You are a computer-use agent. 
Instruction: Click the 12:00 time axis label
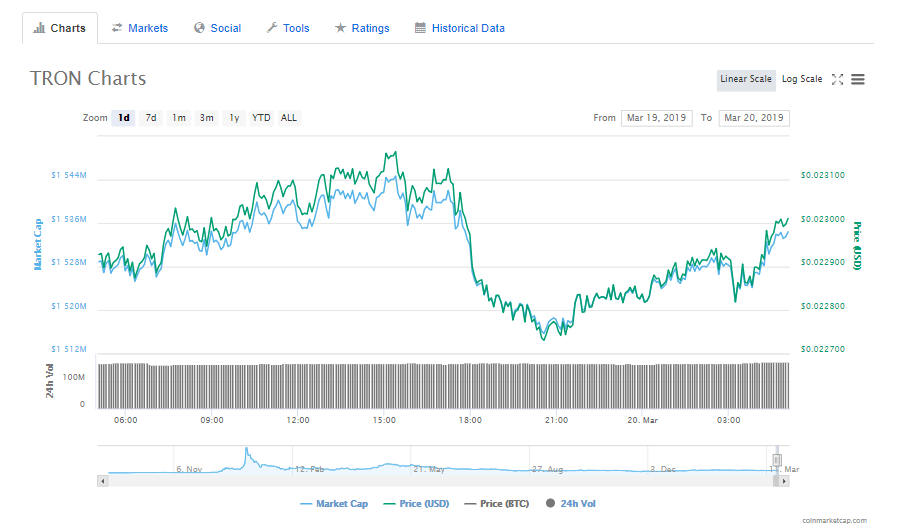pos(298,420)
